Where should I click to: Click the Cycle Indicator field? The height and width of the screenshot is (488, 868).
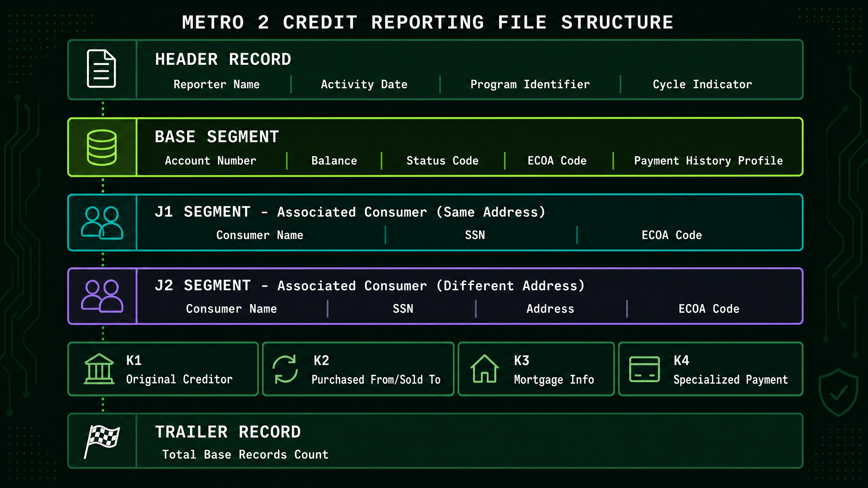point(703,84)
